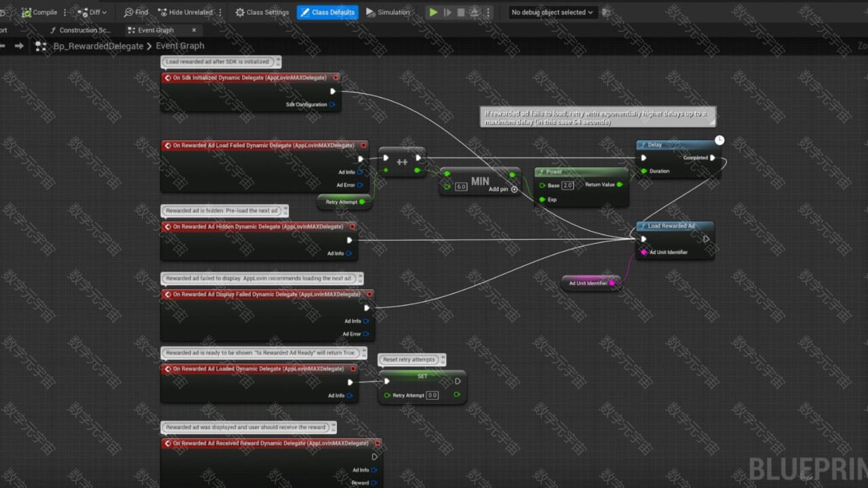Toggle the Hide Unrelated nodes option
This screenshot has width=868, height=488.
click(x=185, y=12)
